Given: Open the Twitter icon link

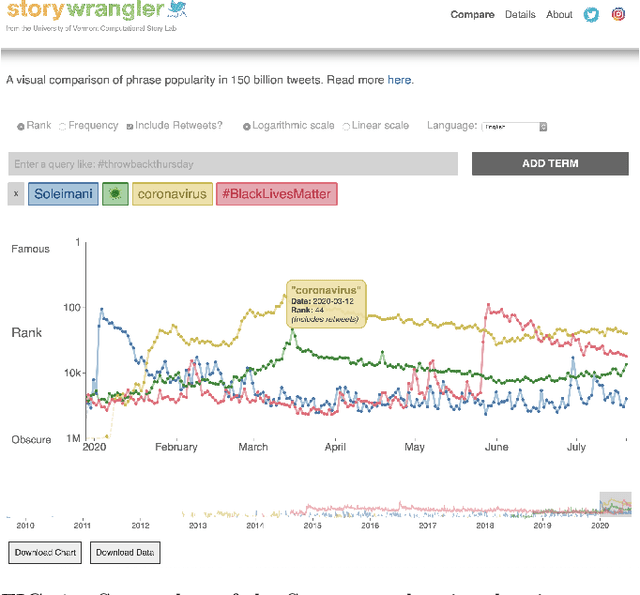Looking at the screenshot, I should click(590, 15).
